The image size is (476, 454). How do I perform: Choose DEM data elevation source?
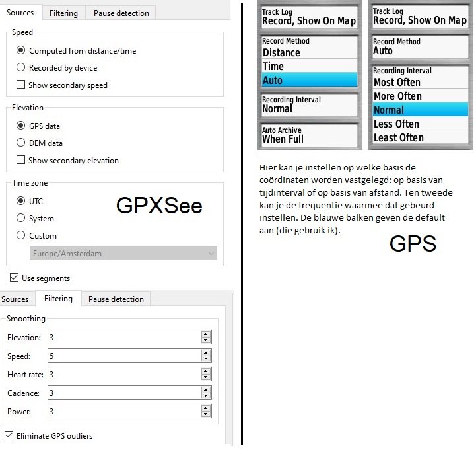[x=21, y=143]
